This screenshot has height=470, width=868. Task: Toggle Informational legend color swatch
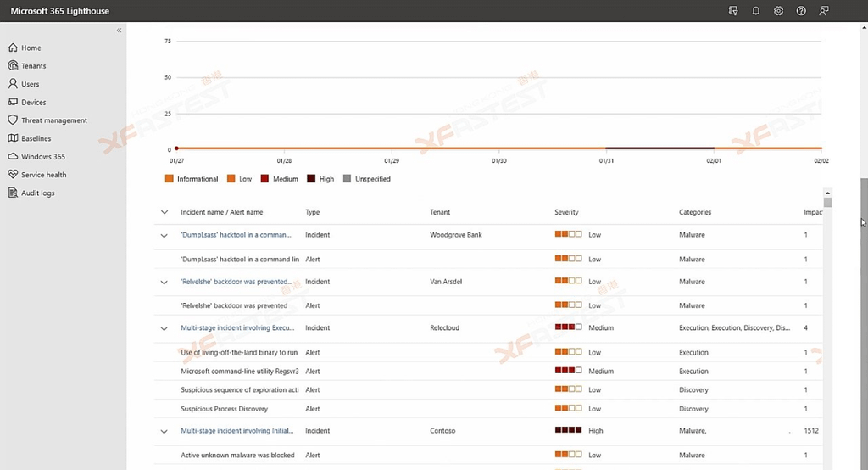pos(170,178)
